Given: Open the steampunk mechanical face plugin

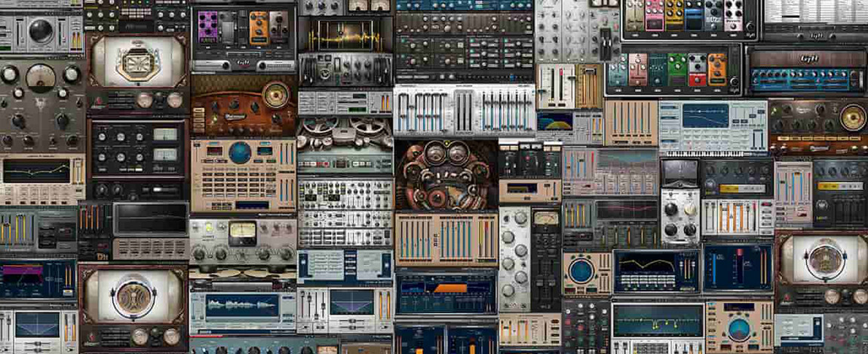Looking at the screenshot, I should tap(446, 174).
